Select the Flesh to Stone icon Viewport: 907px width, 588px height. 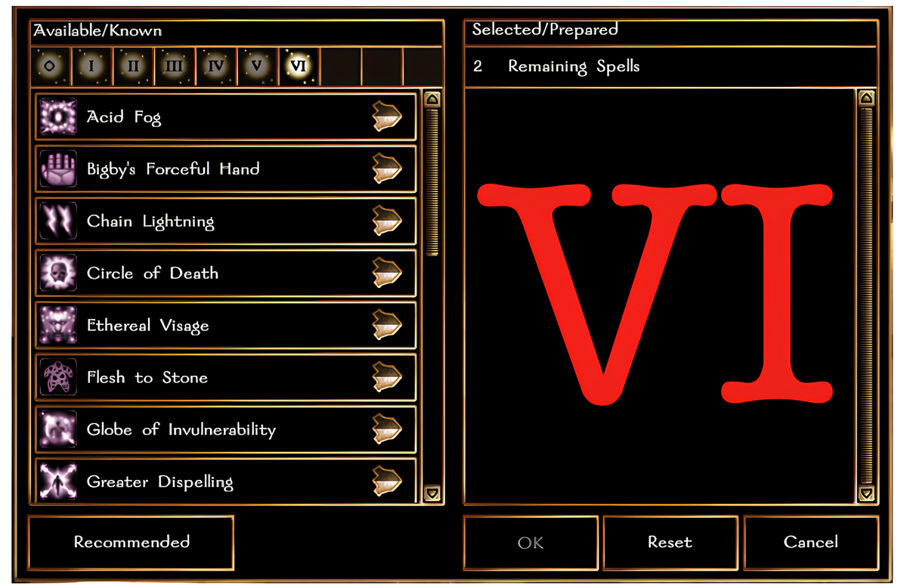pyautogui.click(x=58, y=378)
